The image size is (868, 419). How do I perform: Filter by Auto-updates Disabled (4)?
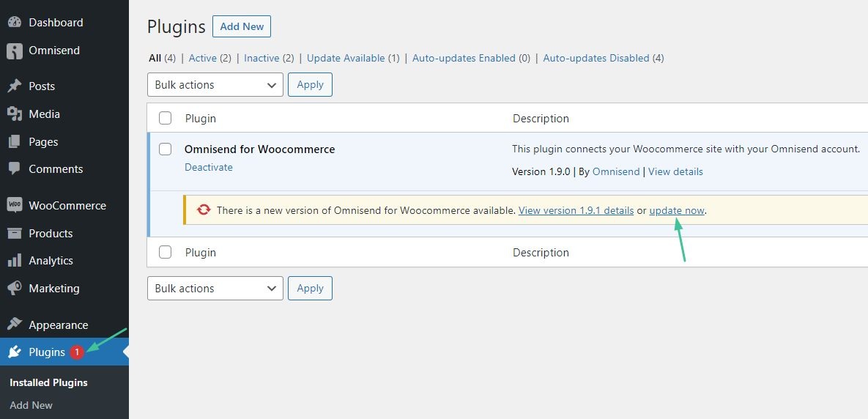(x=604, y=58)
